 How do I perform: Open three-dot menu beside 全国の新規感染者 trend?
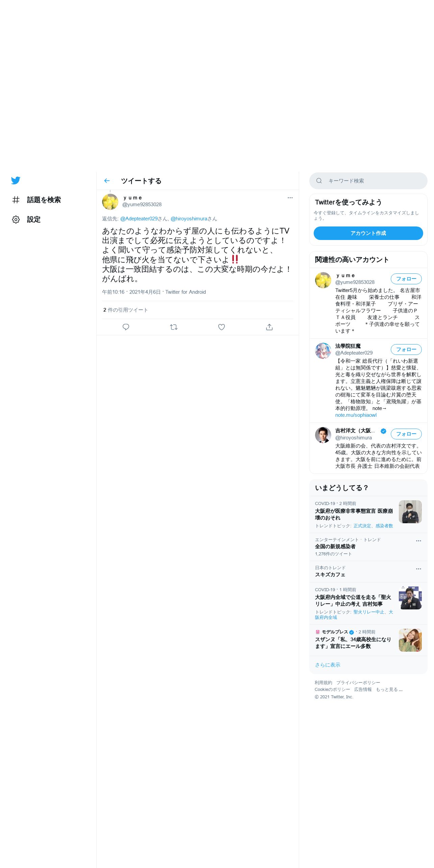pos(418,541)
